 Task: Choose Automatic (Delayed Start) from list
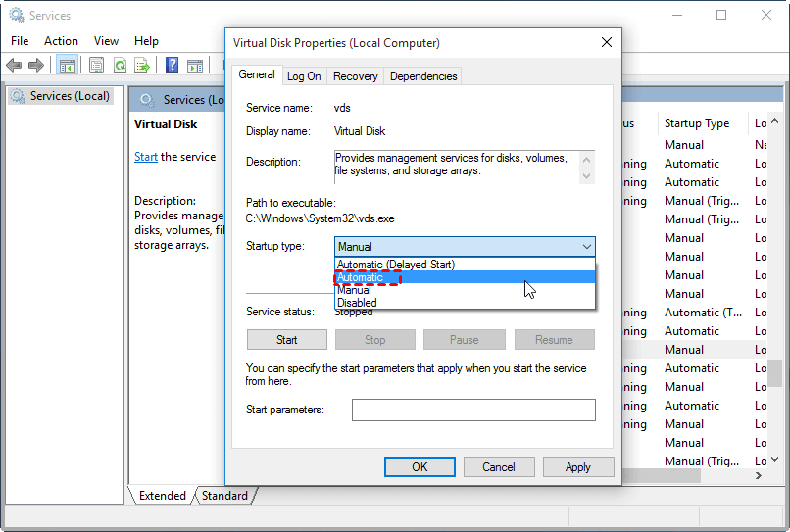[465, 265]
